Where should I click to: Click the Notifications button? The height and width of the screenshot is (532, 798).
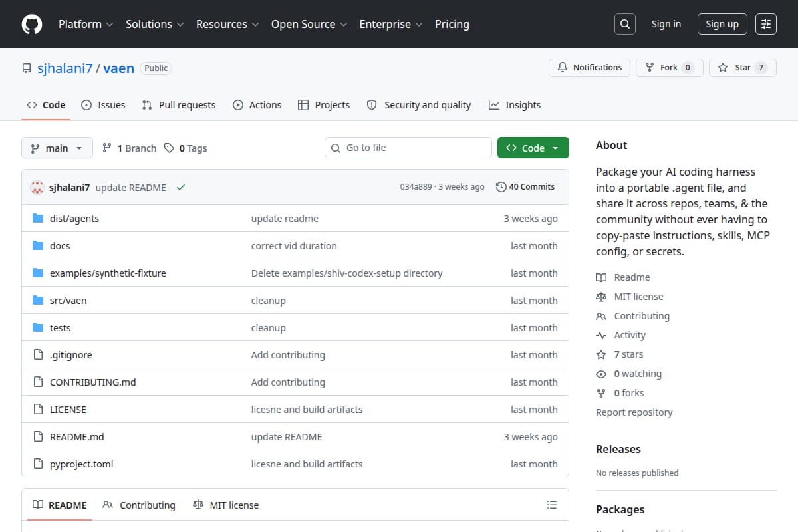(589, 68)
